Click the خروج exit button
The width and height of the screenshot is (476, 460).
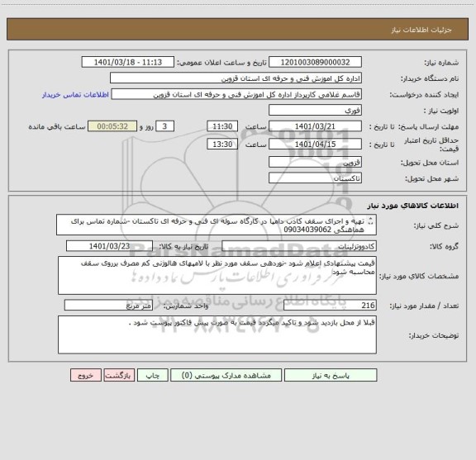pyautogui.click(x=86, y=375)
